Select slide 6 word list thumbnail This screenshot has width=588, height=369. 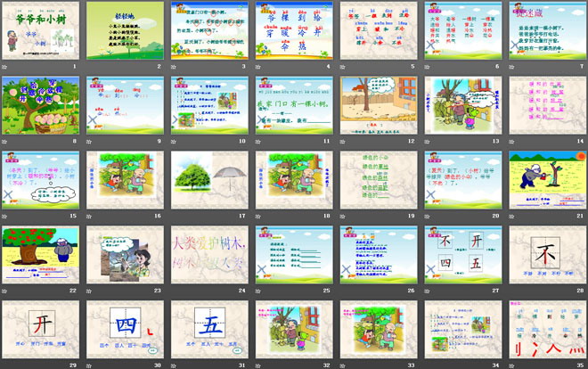pos(463,30)
